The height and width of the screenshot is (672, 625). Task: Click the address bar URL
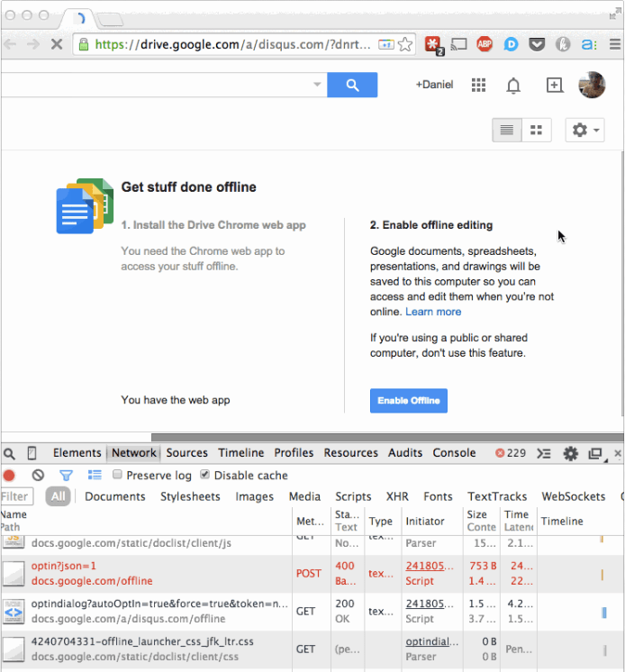point(232,44)
